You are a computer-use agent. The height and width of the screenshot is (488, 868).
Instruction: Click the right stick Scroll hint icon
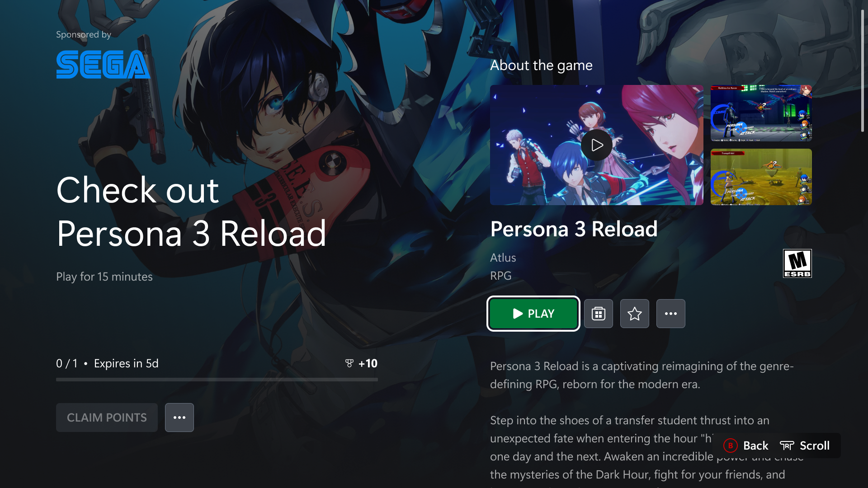(x=787, y=446)
